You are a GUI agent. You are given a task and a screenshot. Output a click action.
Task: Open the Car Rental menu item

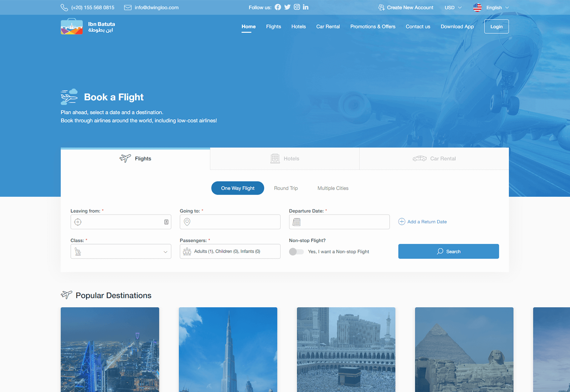tap(328, 26)
